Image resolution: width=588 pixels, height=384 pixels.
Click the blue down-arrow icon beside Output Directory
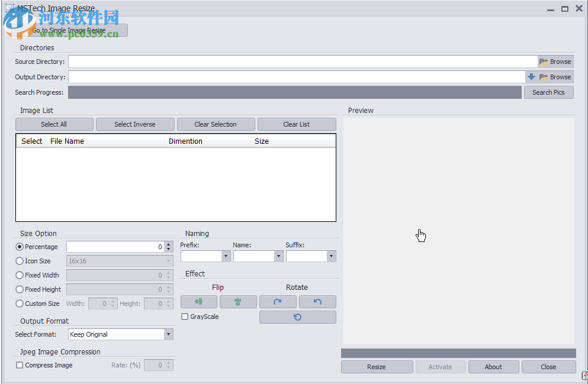point(531,76)
